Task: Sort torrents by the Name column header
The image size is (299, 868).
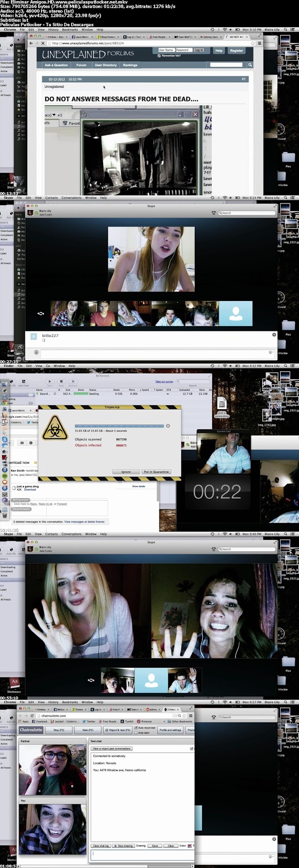Action: point(39,390)
